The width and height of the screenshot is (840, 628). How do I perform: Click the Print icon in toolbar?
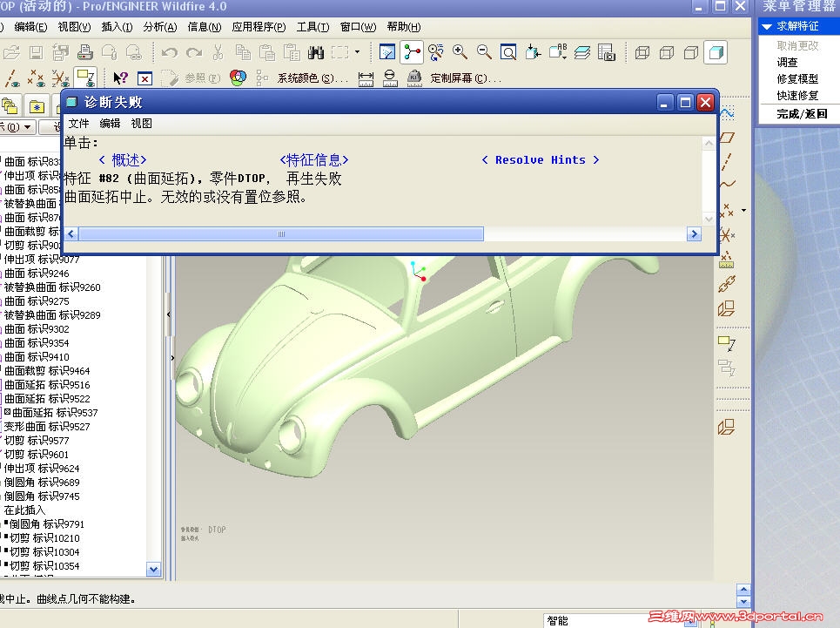pos(85,52)
